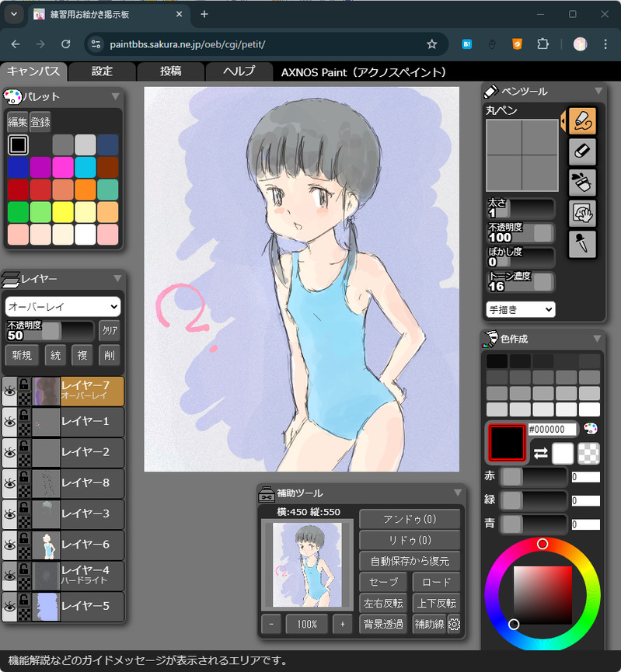Select the fill bucket tool icon
The width and height of the screenshot is (621, 672).
click(x=582, y=183)
